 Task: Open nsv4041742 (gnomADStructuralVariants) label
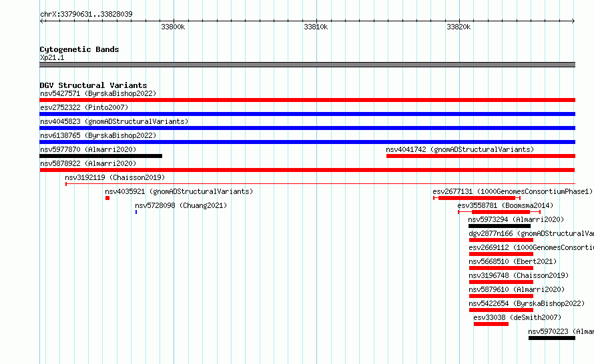click(460, 149)
